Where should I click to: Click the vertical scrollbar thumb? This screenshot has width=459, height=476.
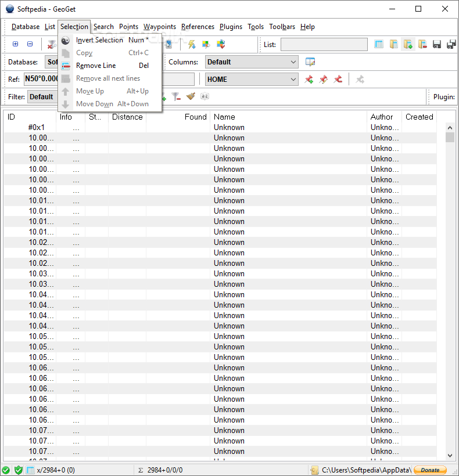click(450, 137)
